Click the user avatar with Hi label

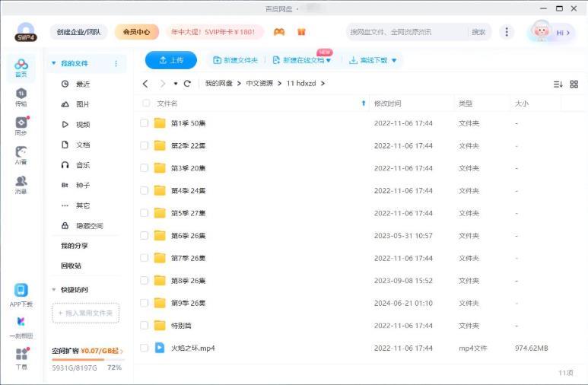[x=551, y=32]
